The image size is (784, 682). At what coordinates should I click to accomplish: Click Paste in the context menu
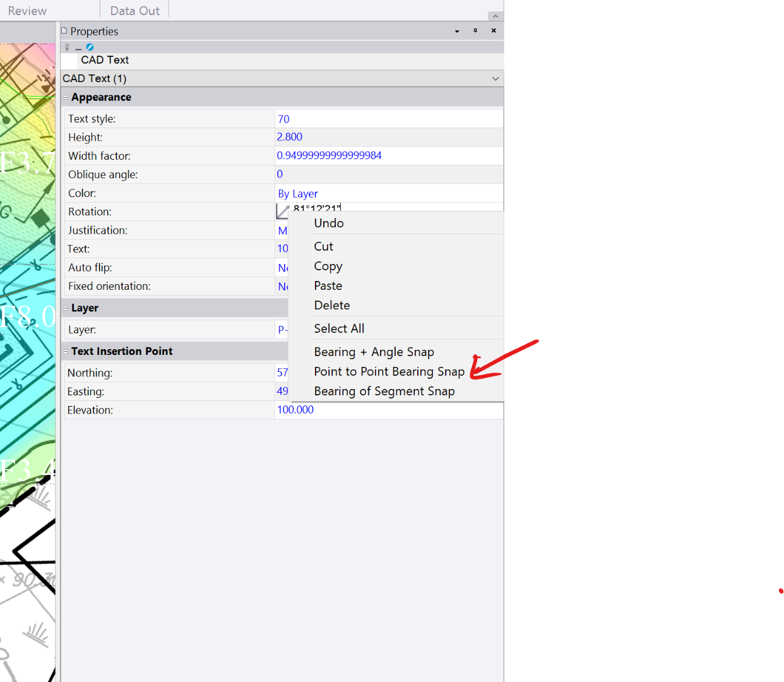coord(328,285)
